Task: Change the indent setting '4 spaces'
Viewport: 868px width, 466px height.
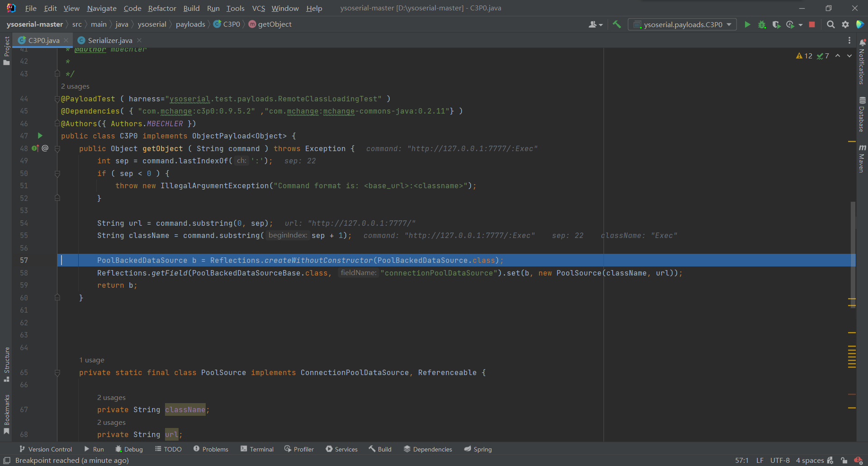Action: point(810,460)
